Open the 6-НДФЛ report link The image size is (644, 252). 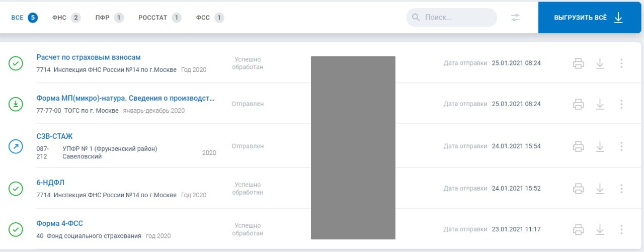click(x=50, y=183)
